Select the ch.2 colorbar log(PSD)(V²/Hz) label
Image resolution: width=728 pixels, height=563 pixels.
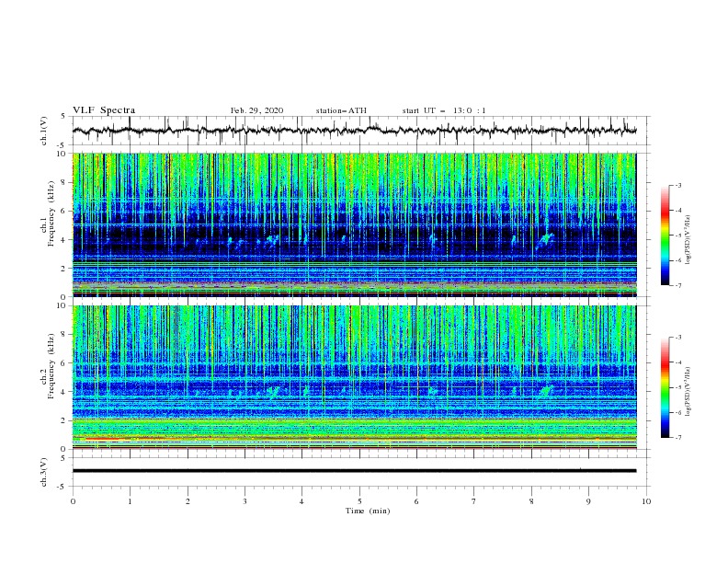click(688, 391)
